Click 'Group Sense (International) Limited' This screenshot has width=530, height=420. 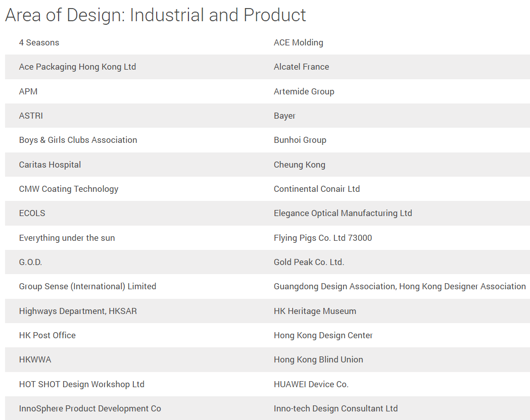click(x=87, y=287)
